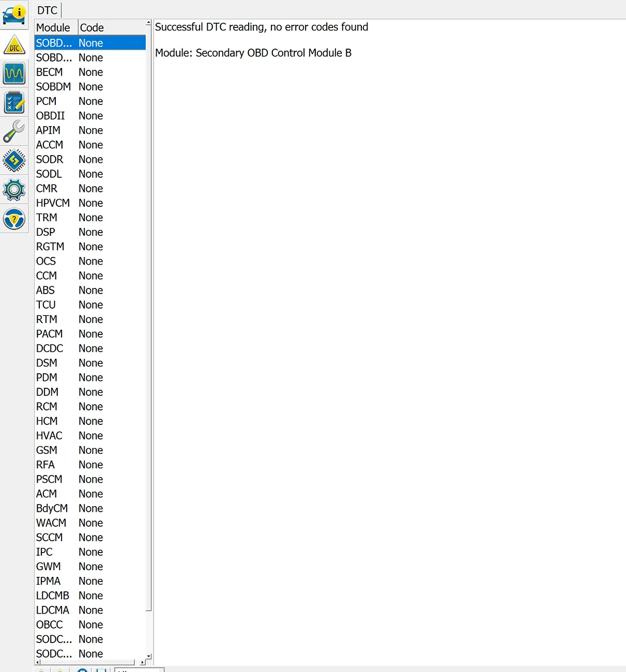
Task: Open the gear Settings section
Action: pos(14,190)
